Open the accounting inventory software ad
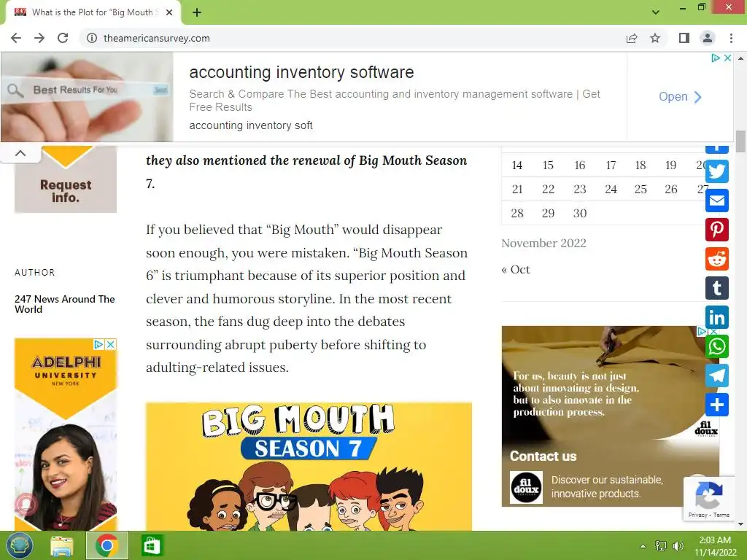The height and width of the screenshot is (560, 747). click(x=680, y=97)
